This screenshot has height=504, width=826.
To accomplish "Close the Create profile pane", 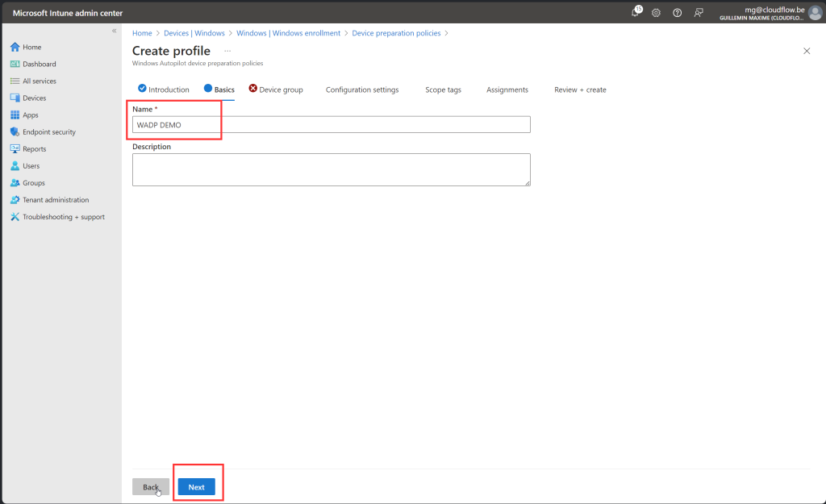I will [807, 51].
